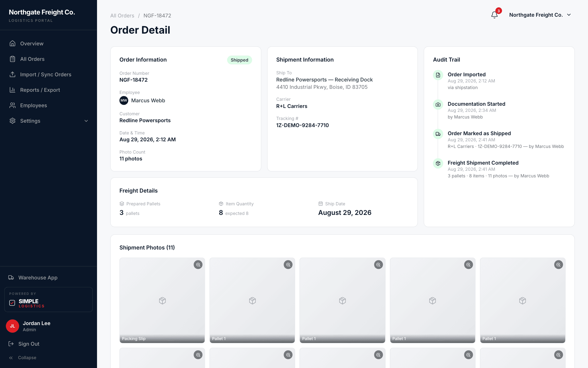Open the third Pallet 1 photo thumbnail
The height and width of the screenshot is (368, 588).
(x=432, y=300)
